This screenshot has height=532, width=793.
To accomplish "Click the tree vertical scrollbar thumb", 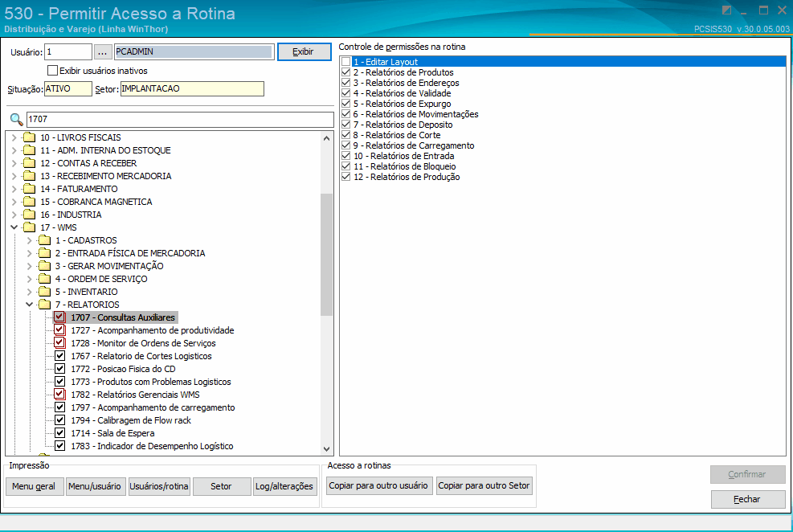I will point(327,255).
